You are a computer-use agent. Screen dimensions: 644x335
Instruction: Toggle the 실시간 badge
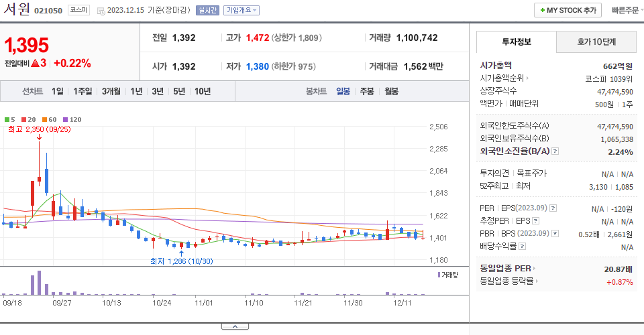pyautogui.click(x=207, y=10)
